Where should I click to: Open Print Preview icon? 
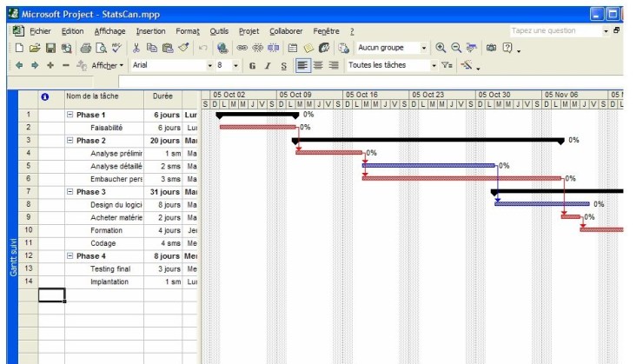click(101, 48)
